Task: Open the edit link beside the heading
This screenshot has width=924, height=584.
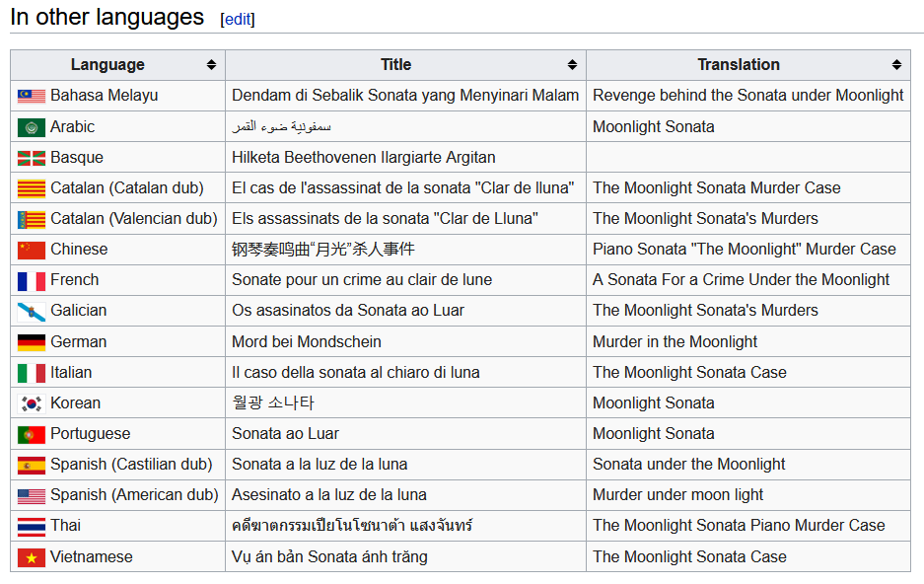Action: coord(237,18)
